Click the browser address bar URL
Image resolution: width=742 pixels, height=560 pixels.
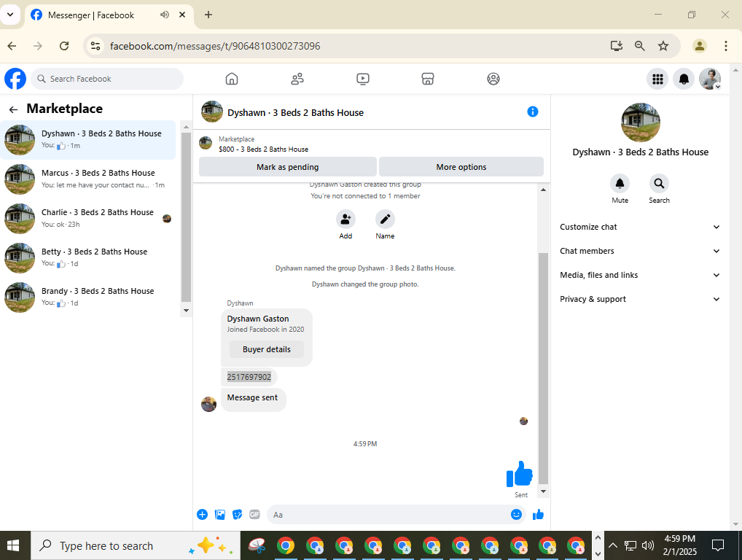point(215,46)
